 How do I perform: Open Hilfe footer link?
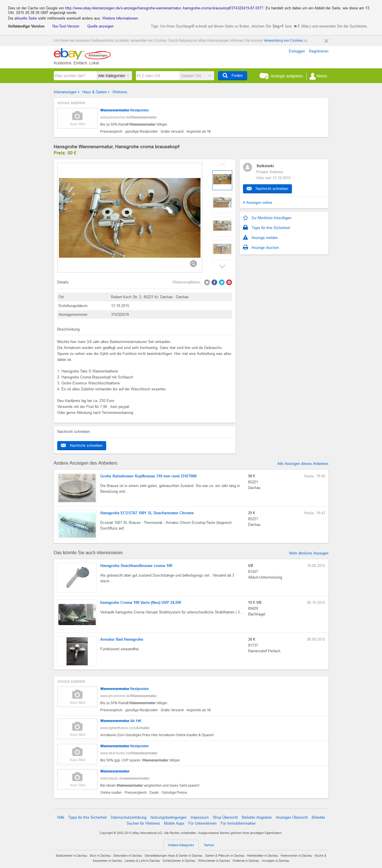61,818
